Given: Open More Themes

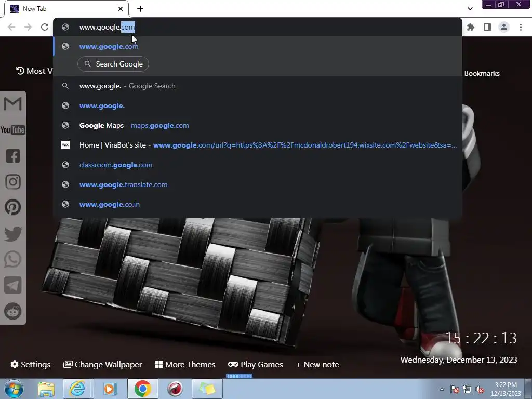Looking at the screenshot, I should [x=185, y=364].
